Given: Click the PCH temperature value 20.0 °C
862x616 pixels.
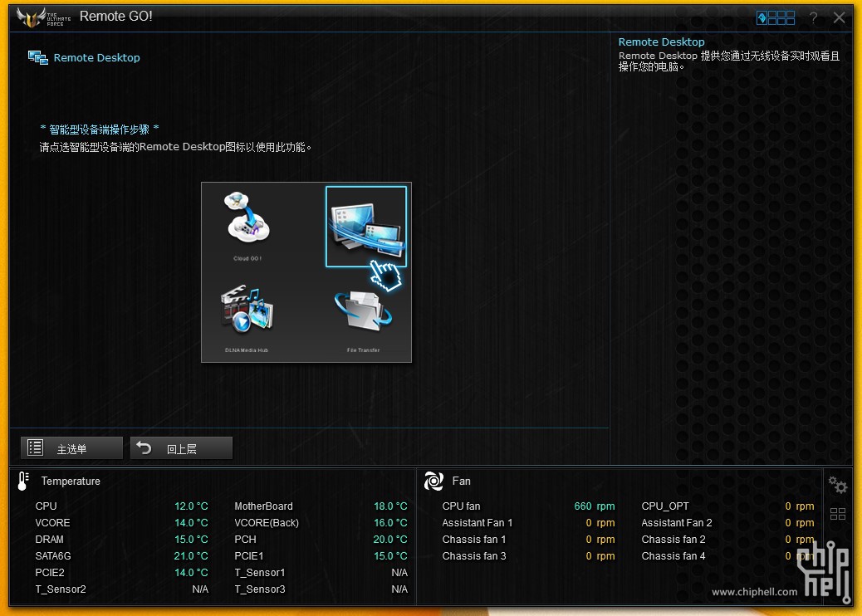Looking at the screenshot, I should [x=390, y=539].
